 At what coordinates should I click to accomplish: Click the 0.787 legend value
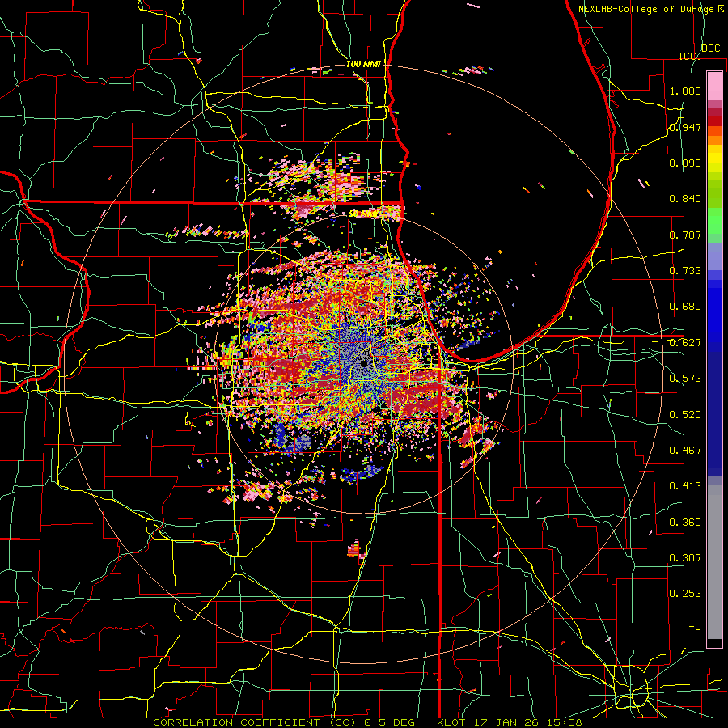[x=685, y=235]
